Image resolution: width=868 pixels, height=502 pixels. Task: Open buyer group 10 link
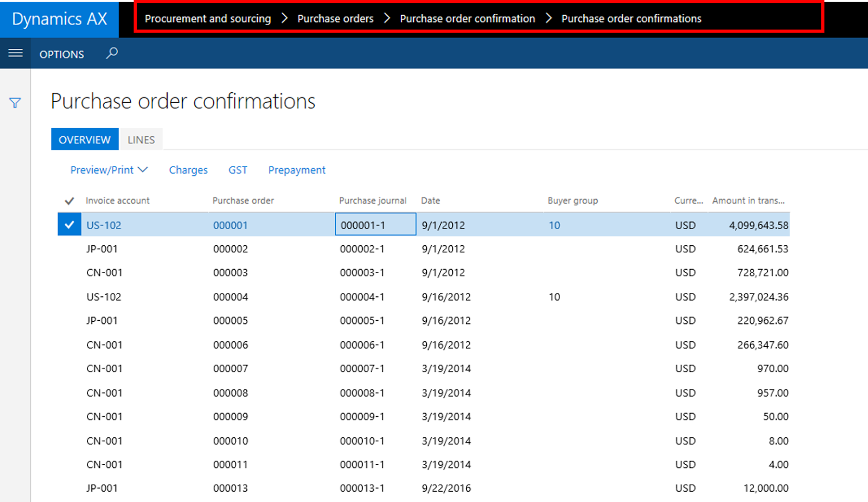point(554,225)
